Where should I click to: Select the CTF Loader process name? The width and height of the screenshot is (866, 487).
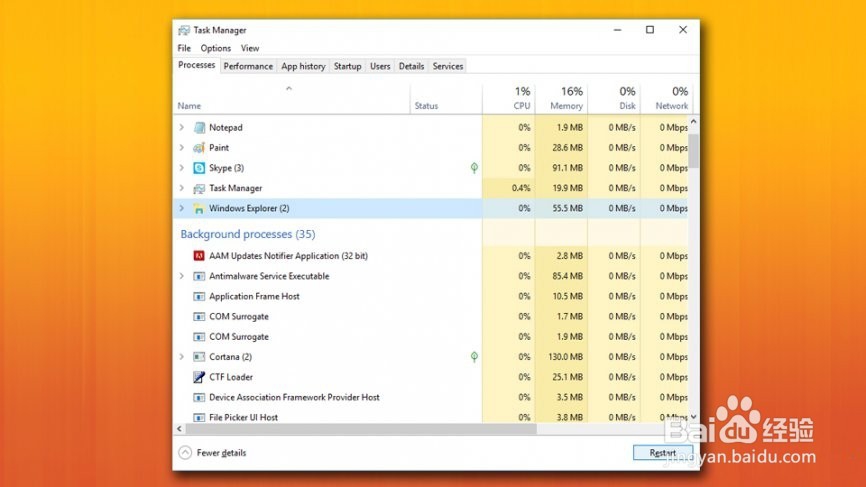tap(231, 377)
